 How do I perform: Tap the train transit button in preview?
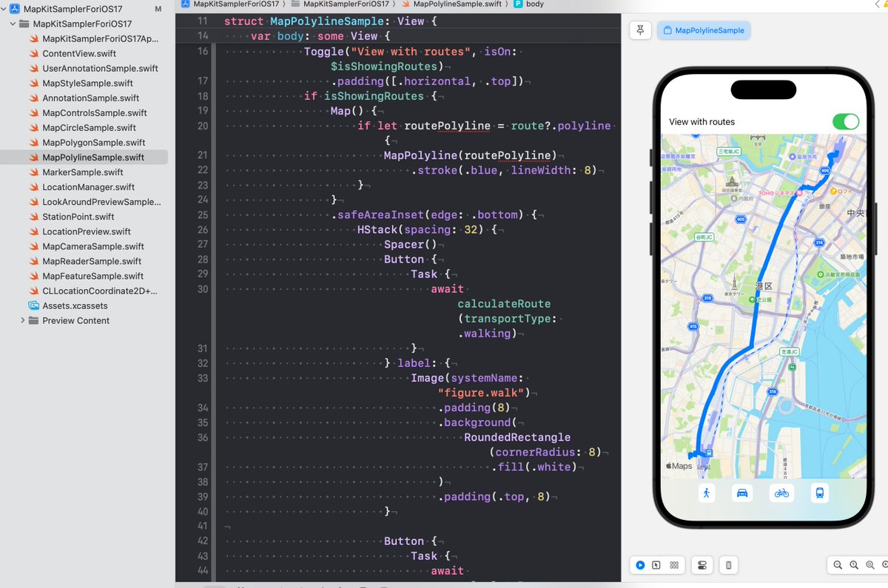tap(820, 493)
